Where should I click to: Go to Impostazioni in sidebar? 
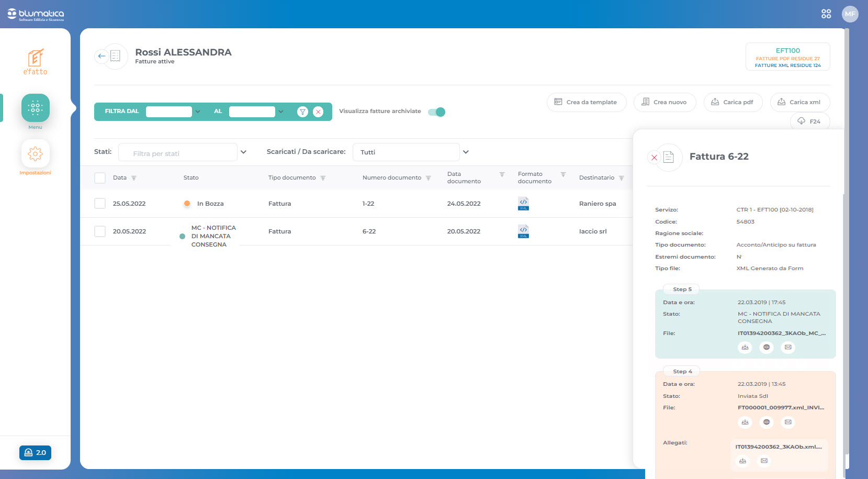(x=36, y=154)
